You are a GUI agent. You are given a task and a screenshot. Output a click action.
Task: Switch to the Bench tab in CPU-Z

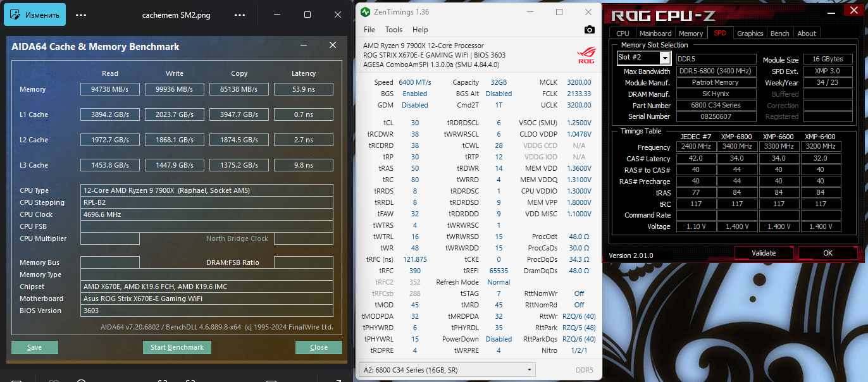point(779,34)
